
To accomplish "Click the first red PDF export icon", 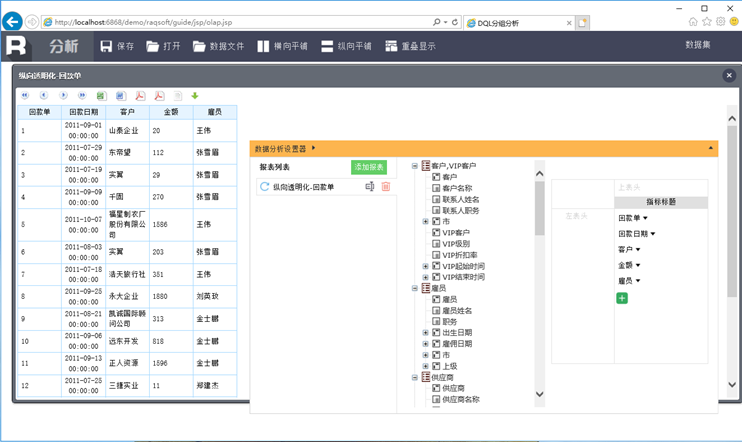I will click(x=140, y=96).
